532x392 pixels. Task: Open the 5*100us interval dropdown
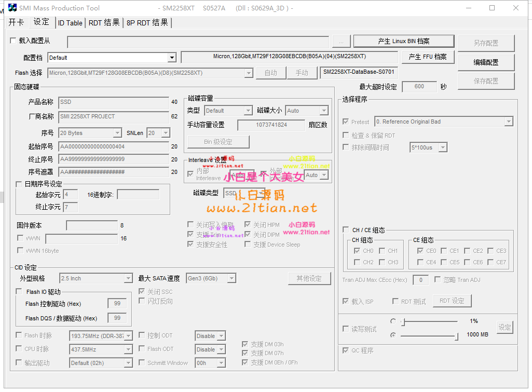click(442, 147)
